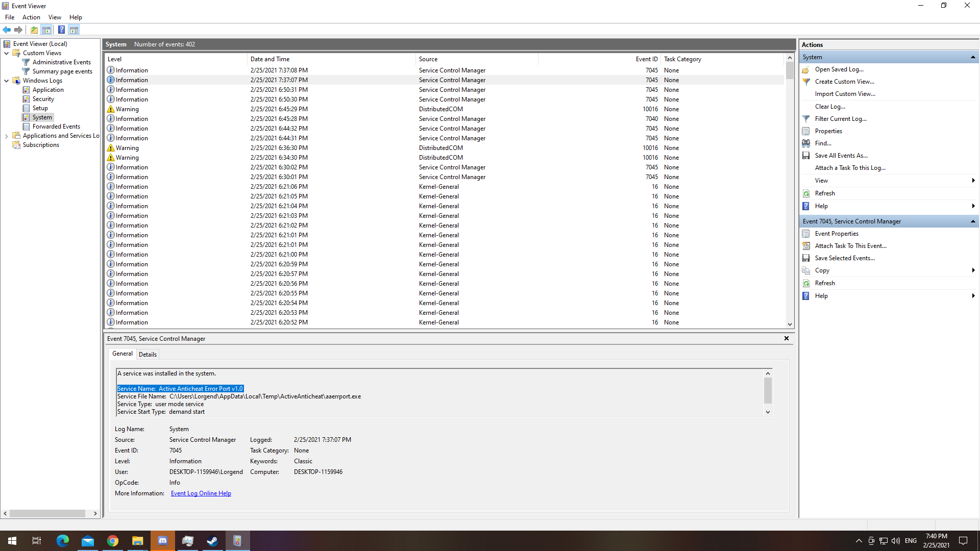Viewport: 980px width, 551px height.
Task: Collapse the Custom Views tree node
Action: pos(6,53)
